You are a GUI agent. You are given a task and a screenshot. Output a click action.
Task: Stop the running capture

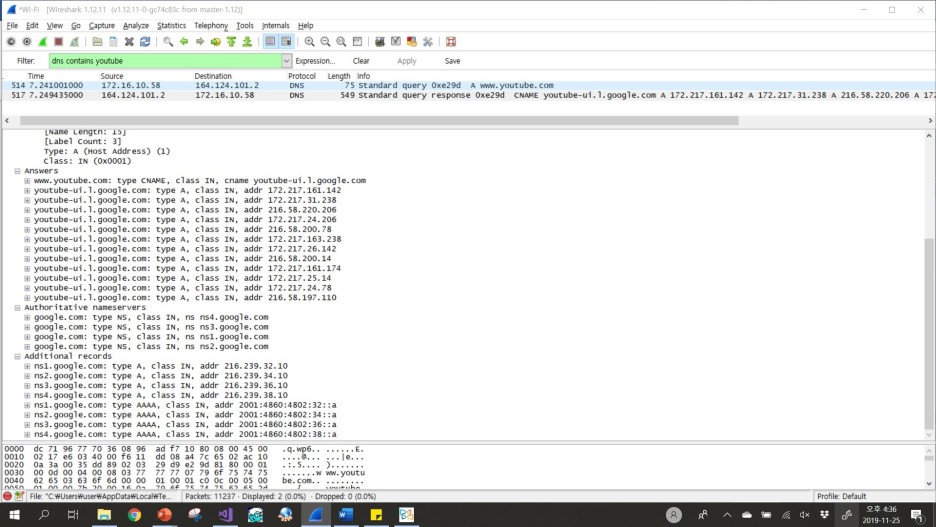[58, 42]
